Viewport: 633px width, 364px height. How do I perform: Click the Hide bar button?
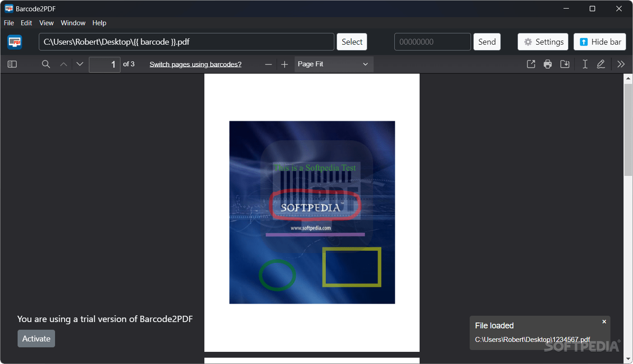coord(600,42)
